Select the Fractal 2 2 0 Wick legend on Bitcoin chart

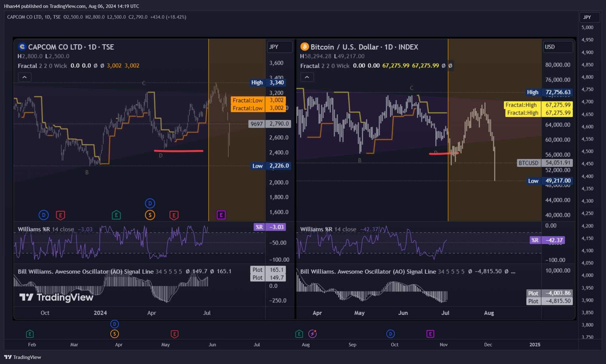point(325,66)
